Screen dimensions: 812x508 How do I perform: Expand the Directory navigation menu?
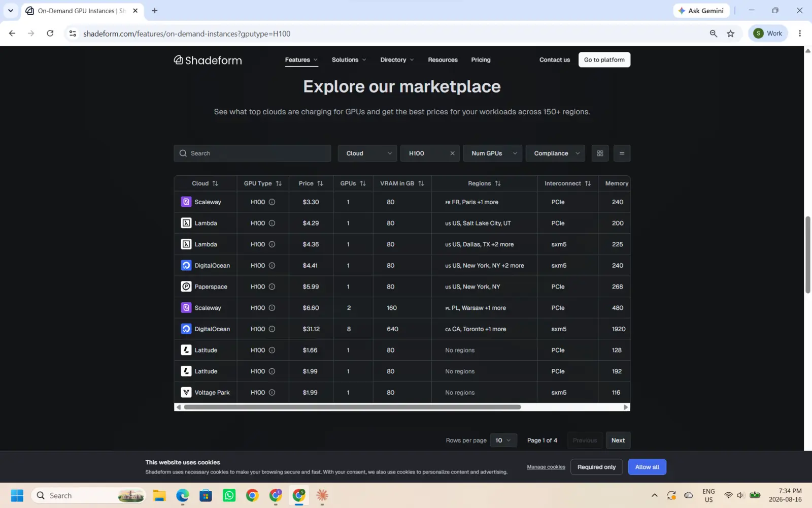coord(397,60)
